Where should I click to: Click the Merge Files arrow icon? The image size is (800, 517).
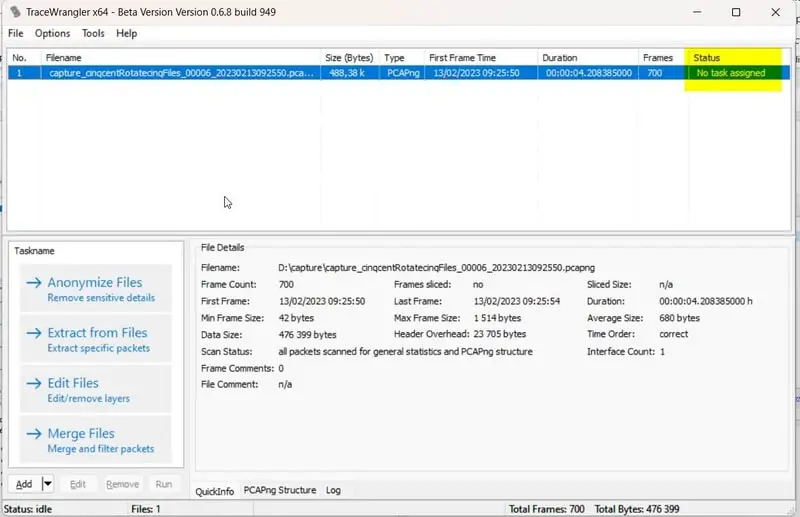tap(34, 434)
